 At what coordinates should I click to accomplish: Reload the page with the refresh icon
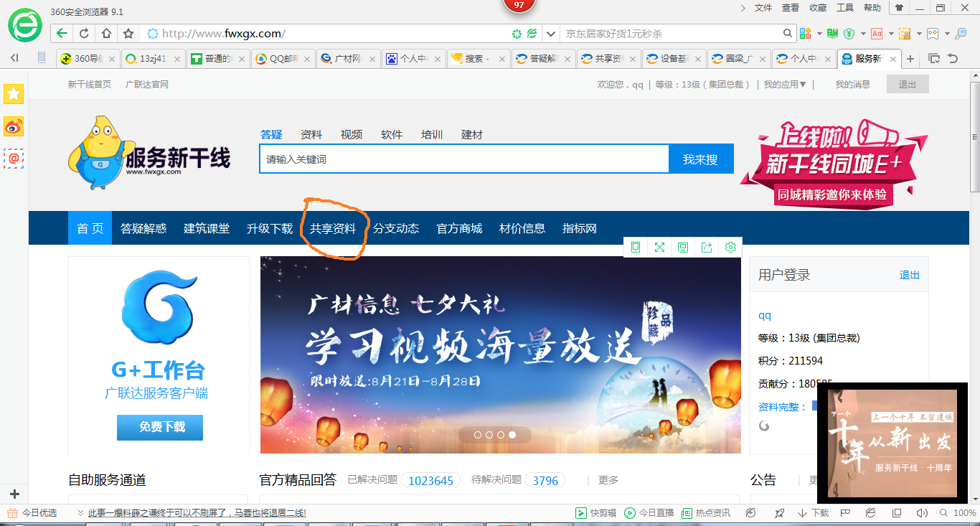[x=84, y=33]
